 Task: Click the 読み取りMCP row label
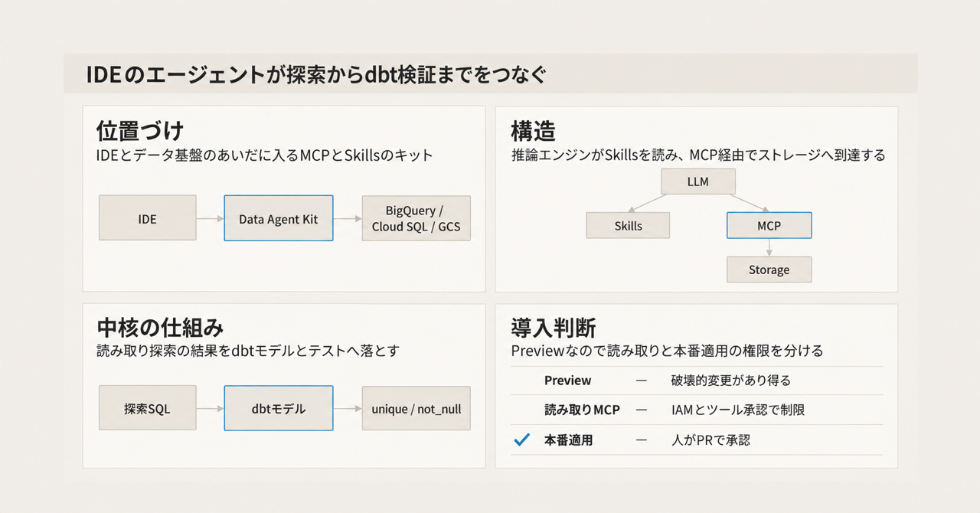(x=582, y=410)
